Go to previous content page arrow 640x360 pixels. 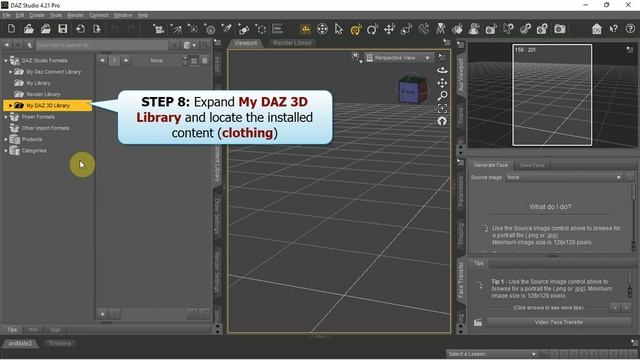[102, 60]
